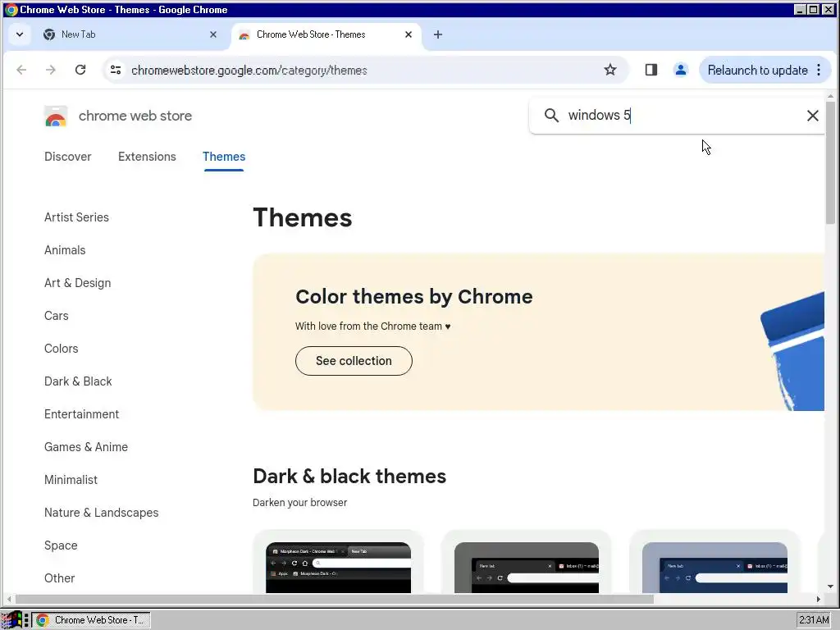
Task: Open the navy blue theme thumbnail
Action: [714, 568]
